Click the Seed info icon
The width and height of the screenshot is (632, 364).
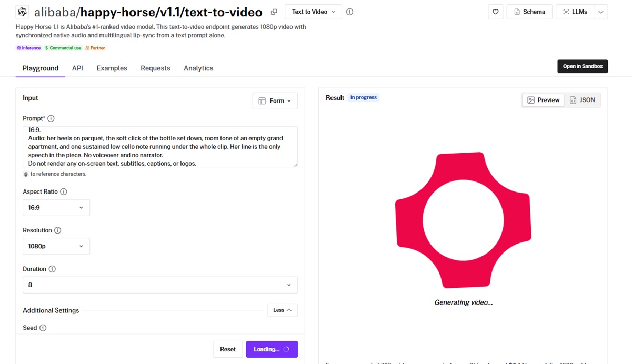tap(43, 328)
